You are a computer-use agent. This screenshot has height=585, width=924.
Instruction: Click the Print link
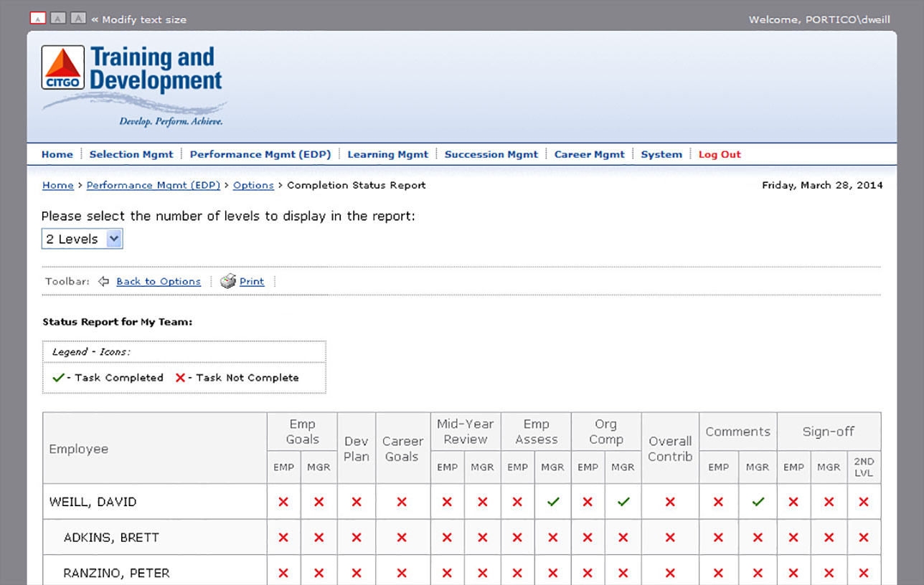pos(252,281)
